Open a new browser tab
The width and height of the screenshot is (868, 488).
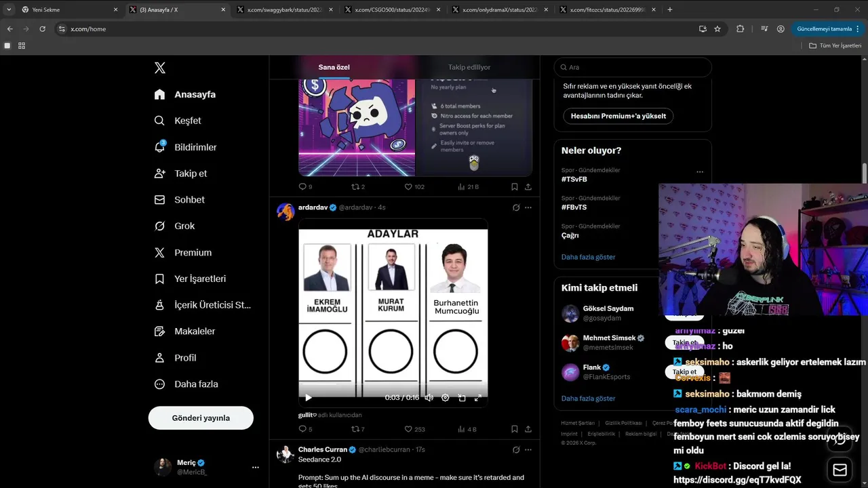coord(670,9)
